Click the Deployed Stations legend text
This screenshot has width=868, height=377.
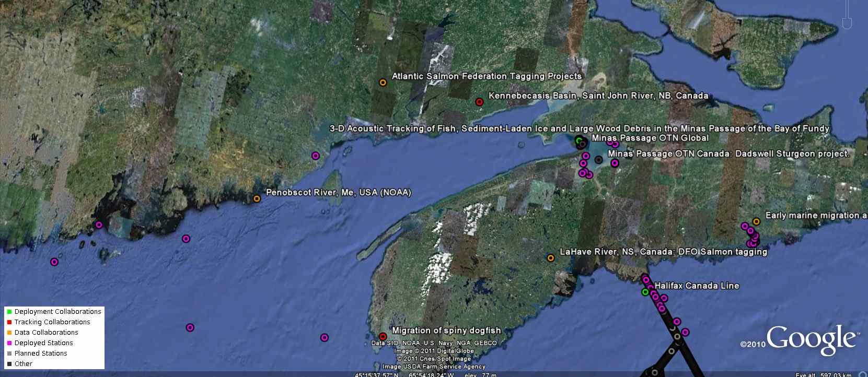[x=44, y=343]
